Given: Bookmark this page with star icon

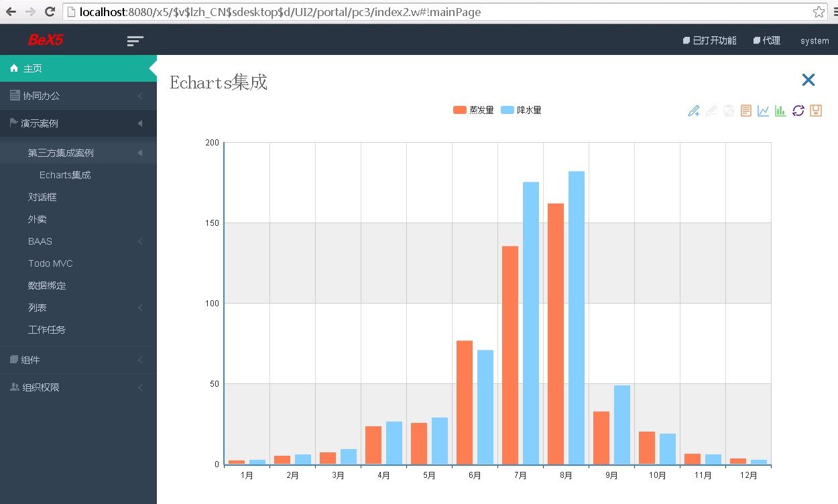Looking at the screenshot, I should click(x=819, y=12).
